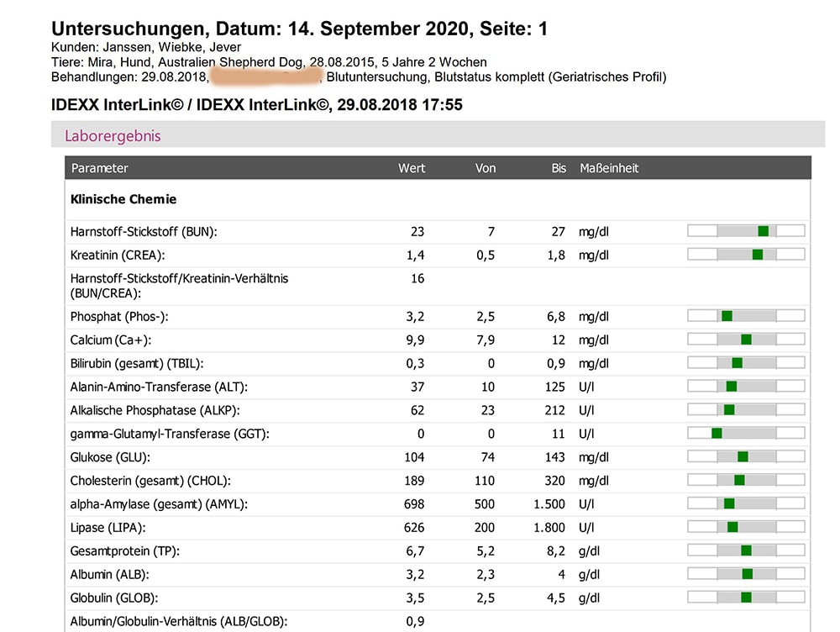This screenshot has width=840, height=632.
Task: Click the green marker in Phosphat range bar
Action: coord(727,316)
